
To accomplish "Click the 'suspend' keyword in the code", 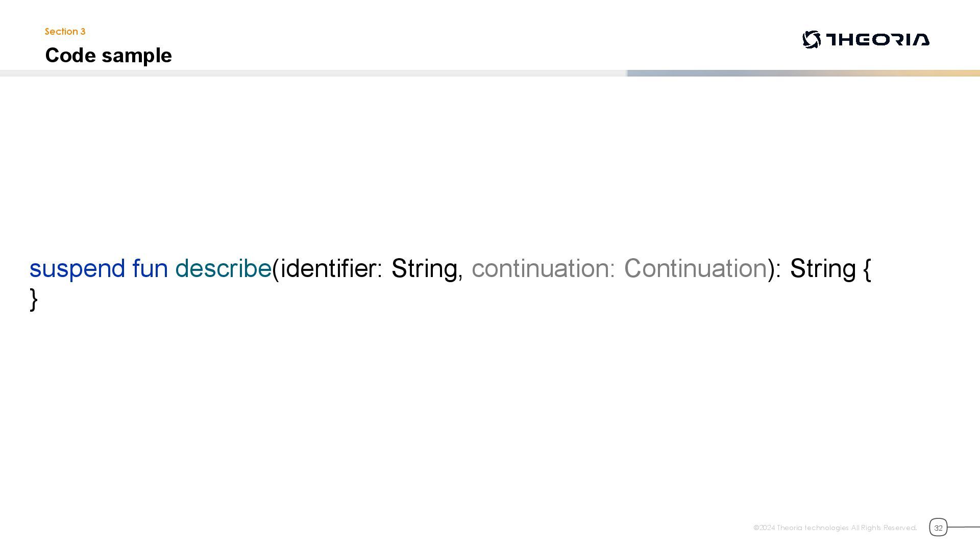I will pyautogui.click(x=77, y=268).
